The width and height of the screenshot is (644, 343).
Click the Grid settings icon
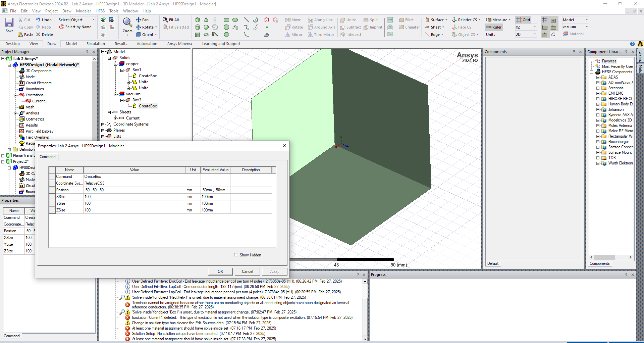[x=523, y=20]
